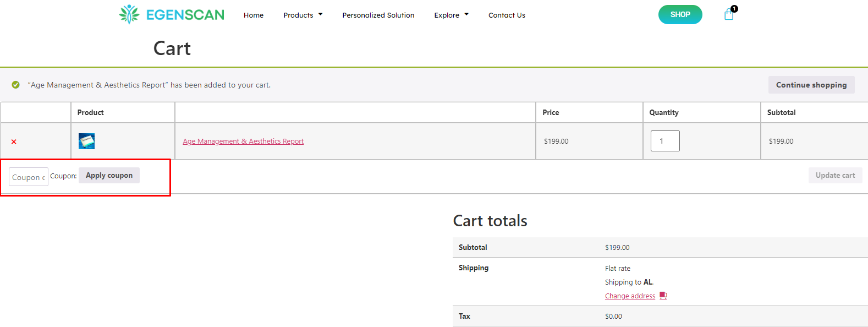Apply the coupon code
Image resolution: width=868 pixels, height=327 pixels.
pyautogui.click(x=109, y=175)
